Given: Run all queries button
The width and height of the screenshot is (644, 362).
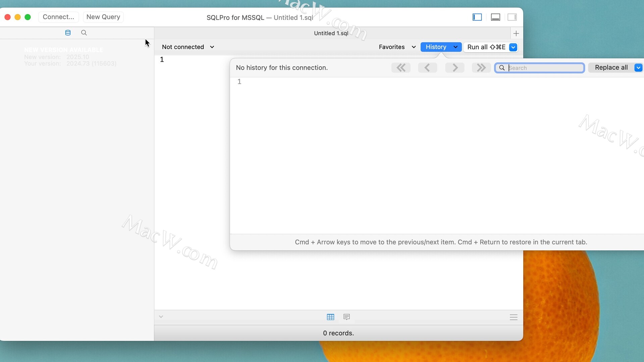Looking at the screenshot, I should click(486, 47).
